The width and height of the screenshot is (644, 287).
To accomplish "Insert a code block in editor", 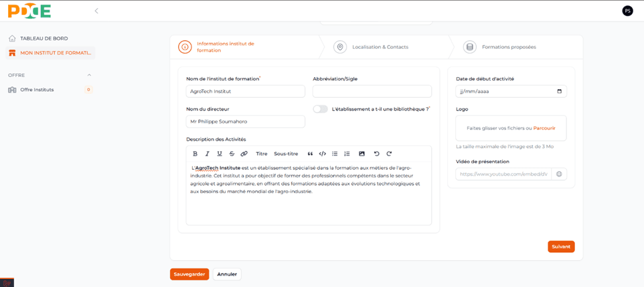I will point(323,154).
